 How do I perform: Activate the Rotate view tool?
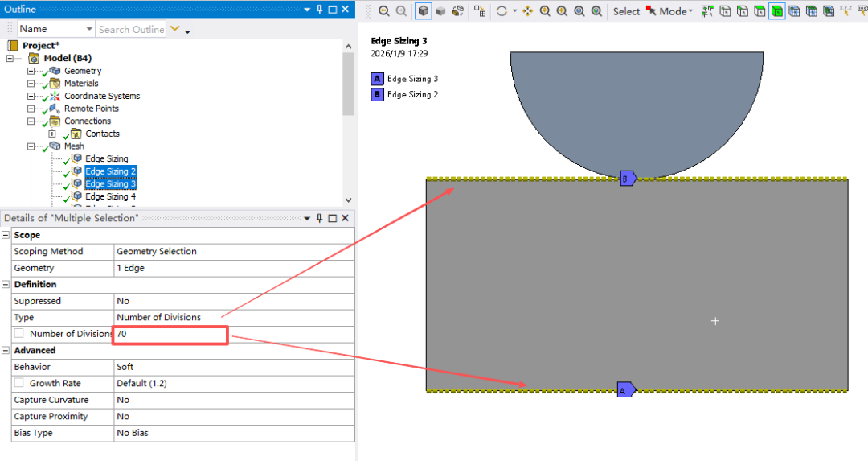[x=502, y=11]
